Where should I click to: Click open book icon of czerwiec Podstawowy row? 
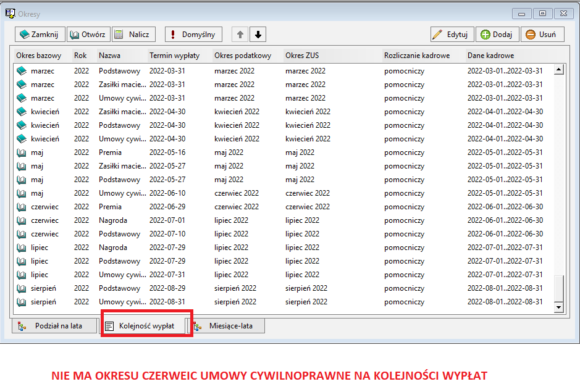click(22, 234)
